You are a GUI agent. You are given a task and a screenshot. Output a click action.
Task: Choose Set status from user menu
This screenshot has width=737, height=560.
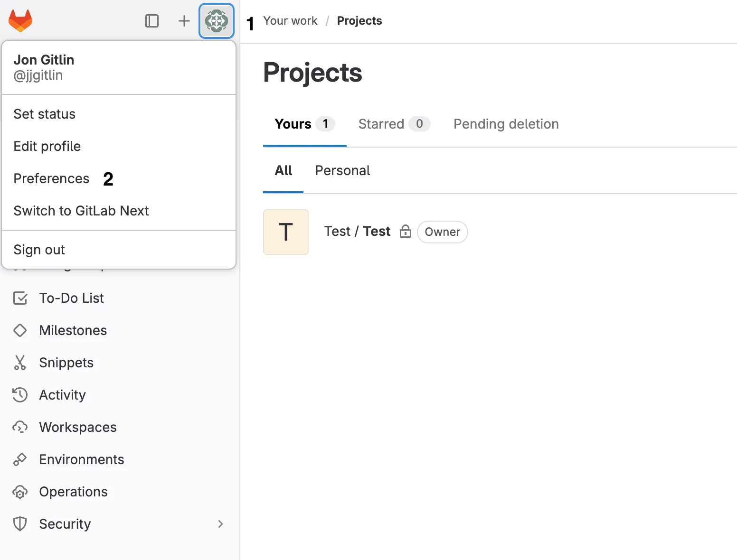point(119,114)
